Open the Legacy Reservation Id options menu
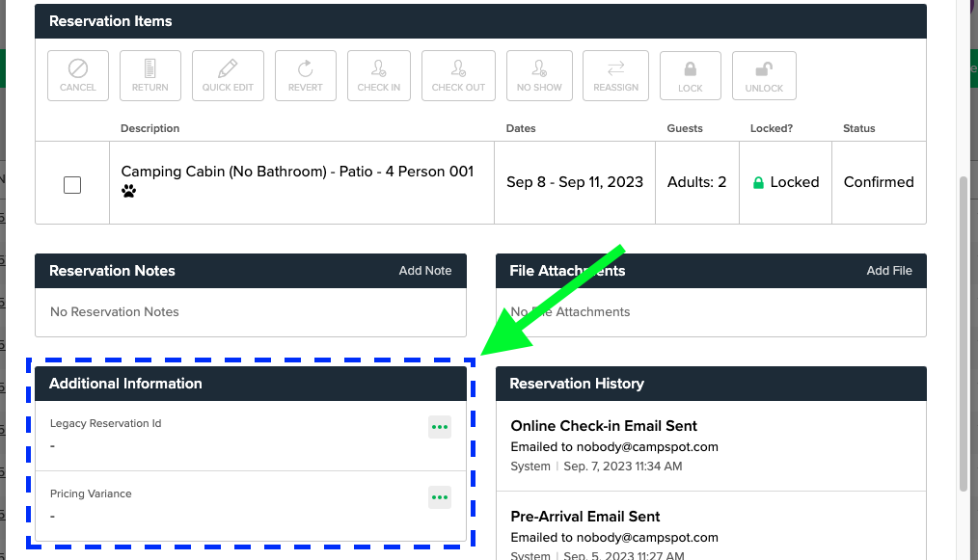Viewport: 978px width, 560px height. click(440, 427)
